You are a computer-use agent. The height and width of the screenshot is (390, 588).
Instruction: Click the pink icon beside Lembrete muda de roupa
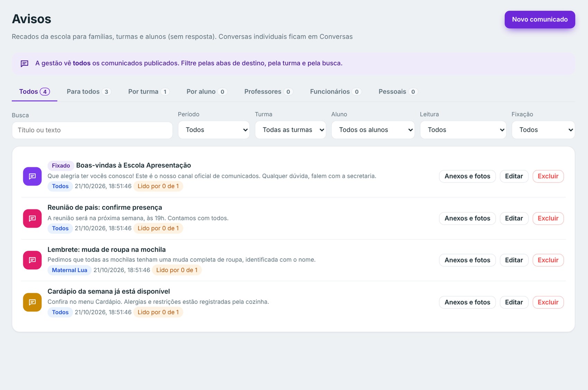click(x=32, y=260)
